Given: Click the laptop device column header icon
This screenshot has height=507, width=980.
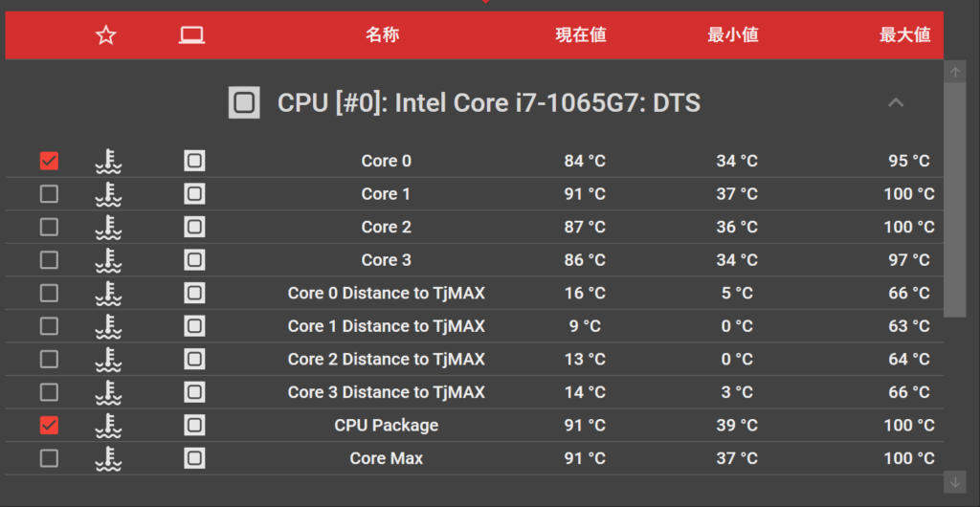Looking at the screenshot, I should click(191, 35).
